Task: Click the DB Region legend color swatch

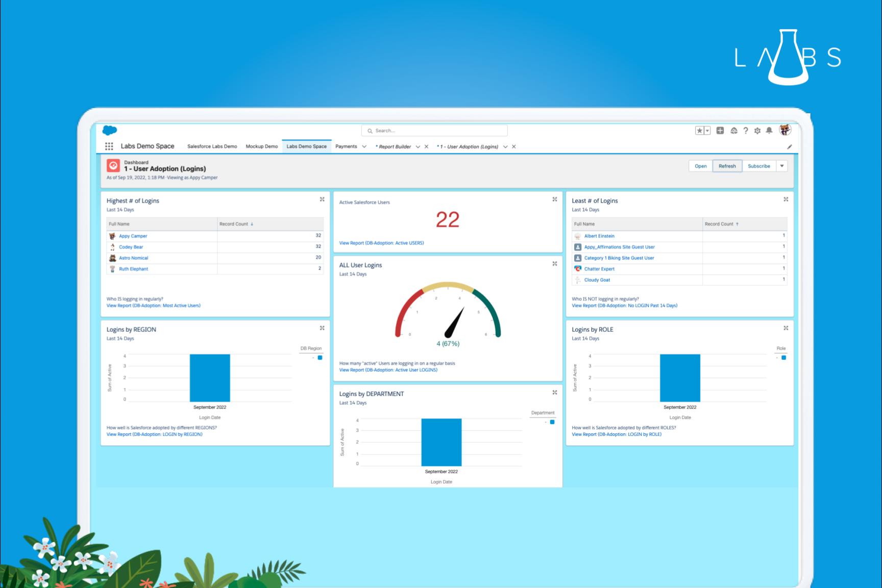Action: (x=320, y=358)
